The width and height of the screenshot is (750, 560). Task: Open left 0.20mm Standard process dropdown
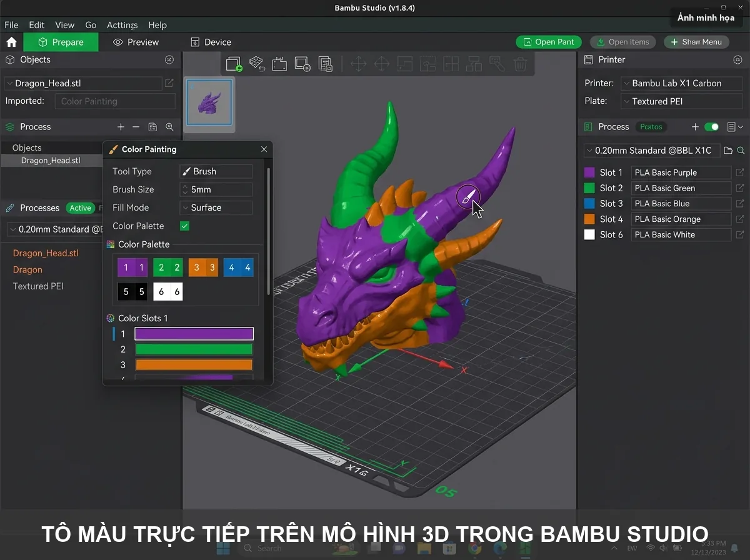[54, 229]
